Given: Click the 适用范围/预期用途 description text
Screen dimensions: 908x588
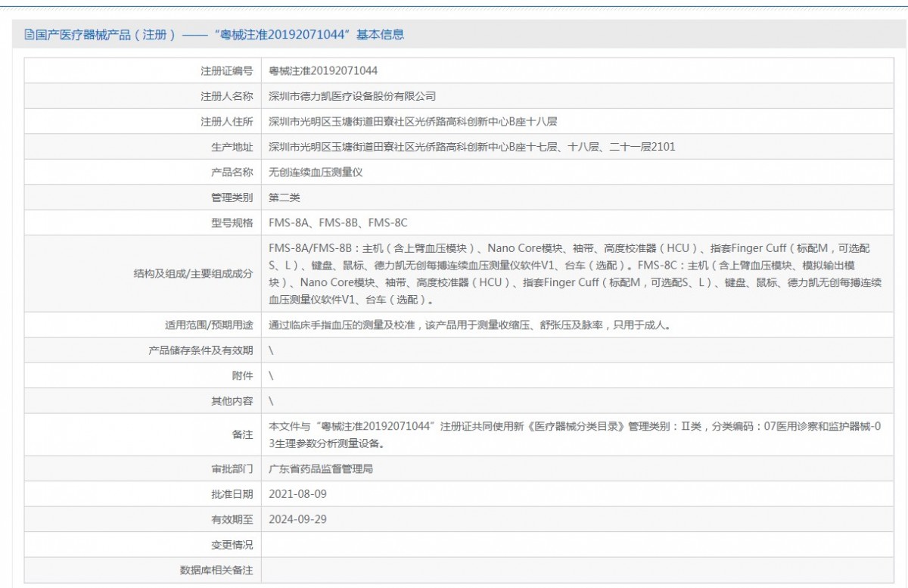Looking at the screenshot, I should 470,325.
